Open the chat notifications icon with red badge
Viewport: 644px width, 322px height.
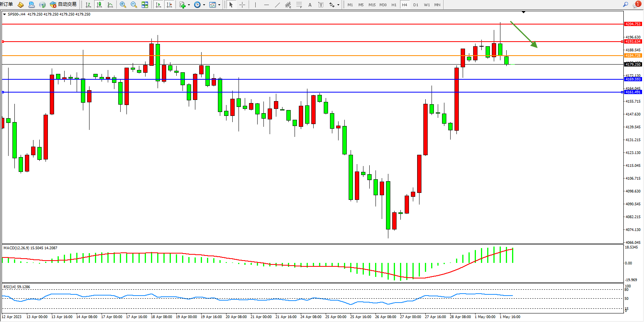637,5
